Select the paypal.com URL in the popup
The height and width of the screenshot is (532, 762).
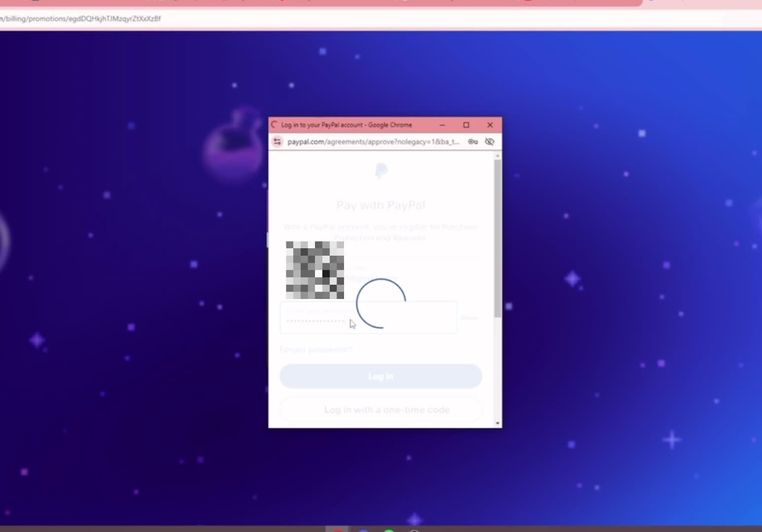pos(374,142)
